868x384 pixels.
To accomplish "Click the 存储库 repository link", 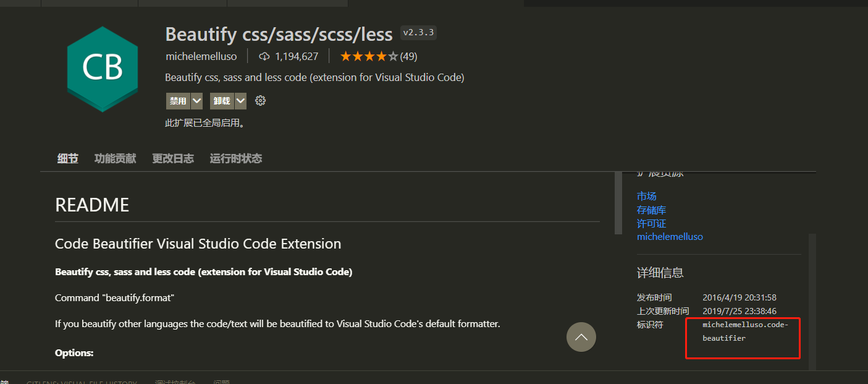I will 651,210.
